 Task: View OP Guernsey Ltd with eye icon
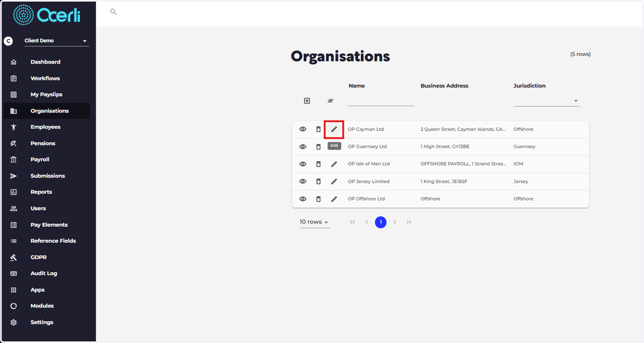tap(303, 147)
